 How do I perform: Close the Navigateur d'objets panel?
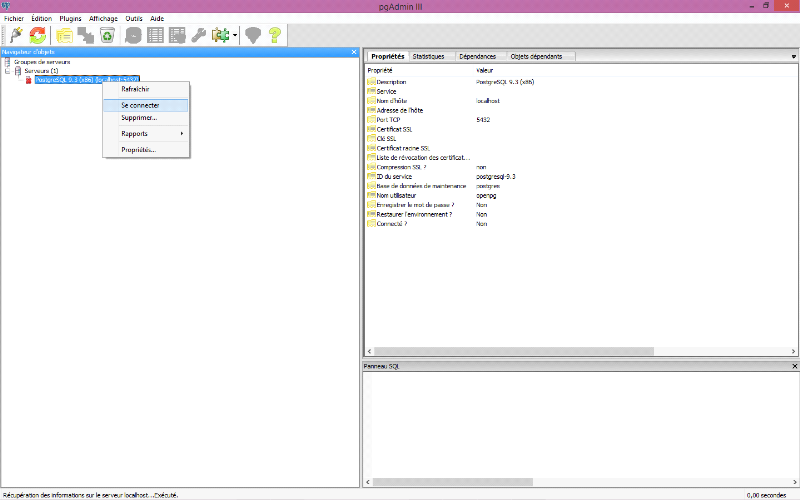coord(354,52)
